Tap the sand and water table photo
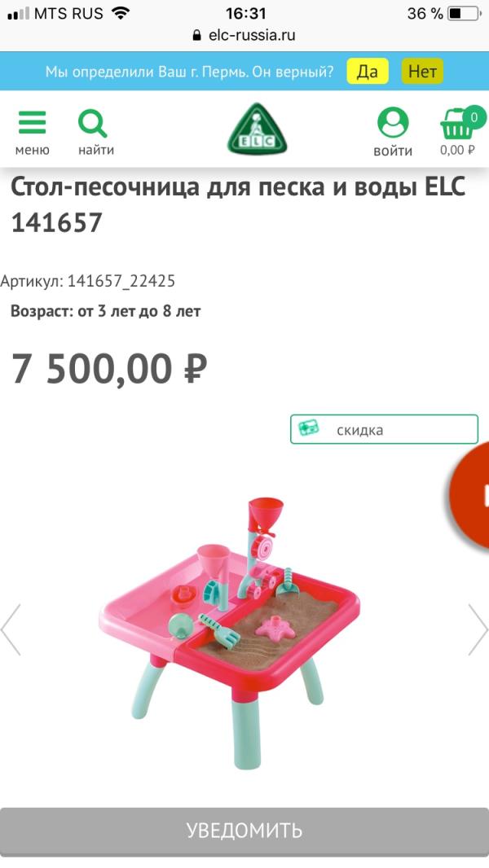The width and height of the screenshot is (489, 868). pyautogui.click(x=229, y=632)
